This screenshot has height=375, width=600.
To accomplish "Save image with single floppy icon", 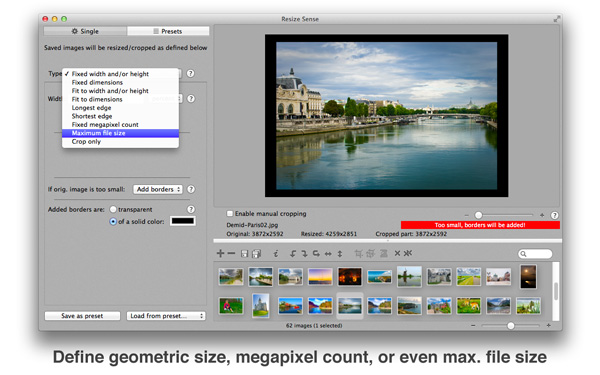I will click(245, 253).
